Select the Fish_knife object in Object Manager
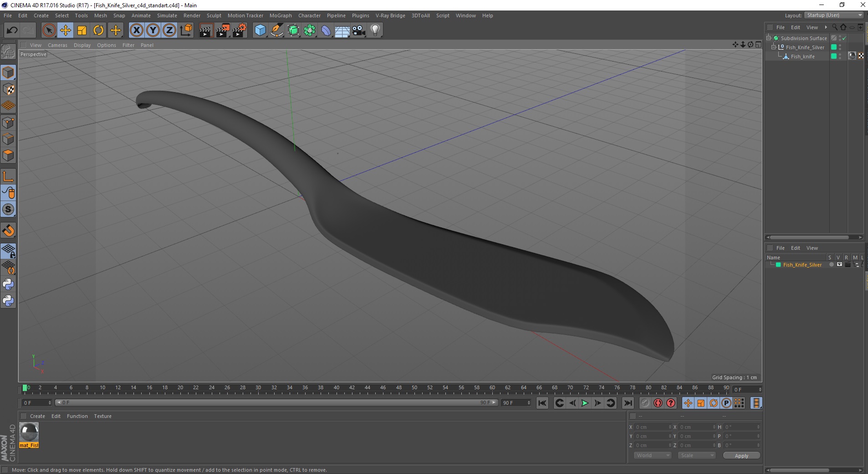The image size is (868, 474). (802, 57)
